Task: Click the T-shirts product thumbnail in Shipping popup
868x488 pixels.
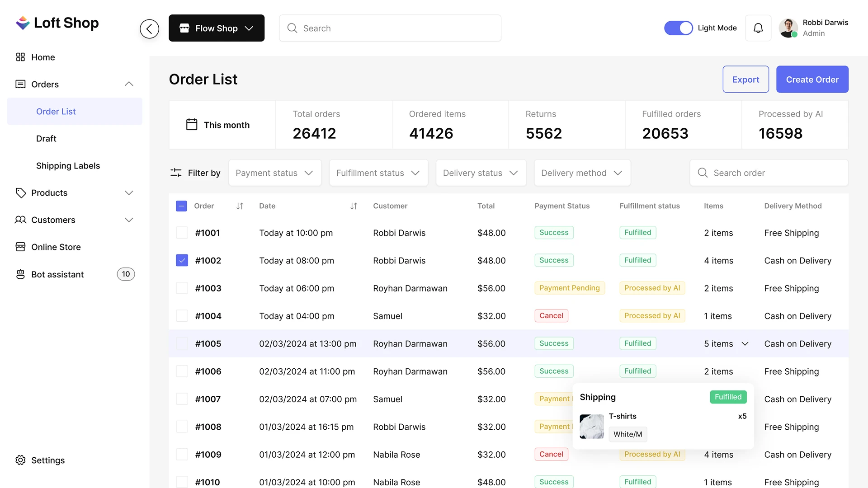Action: coord(591,426)
